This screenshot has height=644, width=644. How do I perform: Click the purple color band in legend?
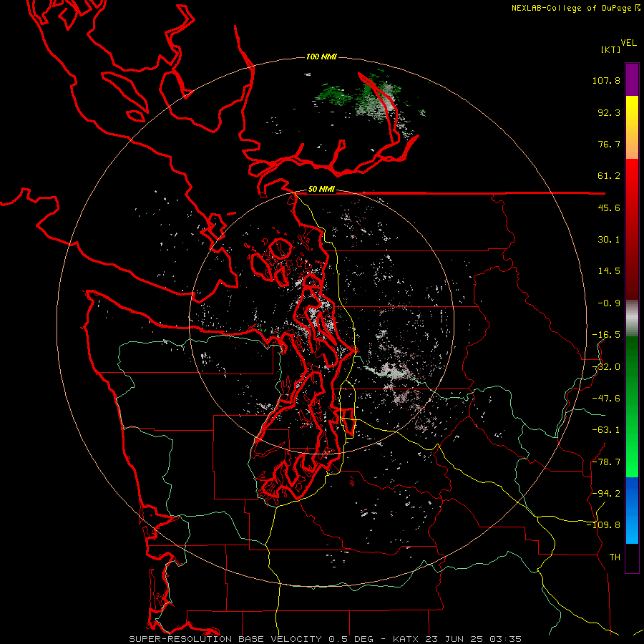pos(632,79)
